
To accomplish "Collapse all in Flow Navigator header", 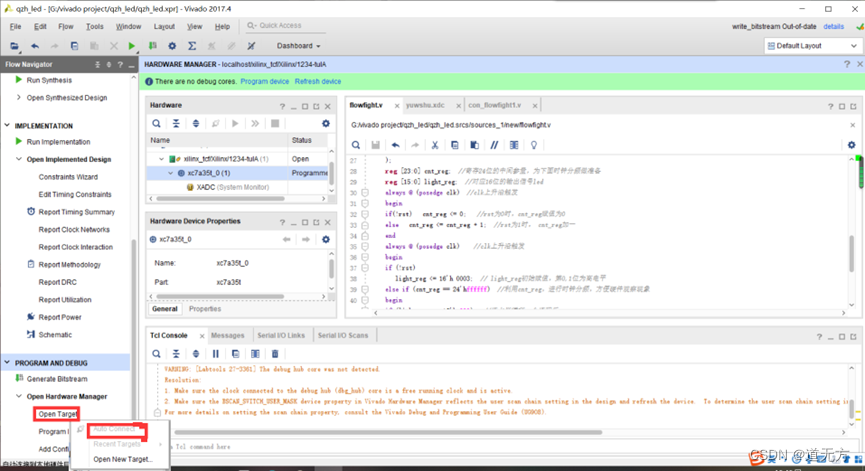I will pos(97,65).
